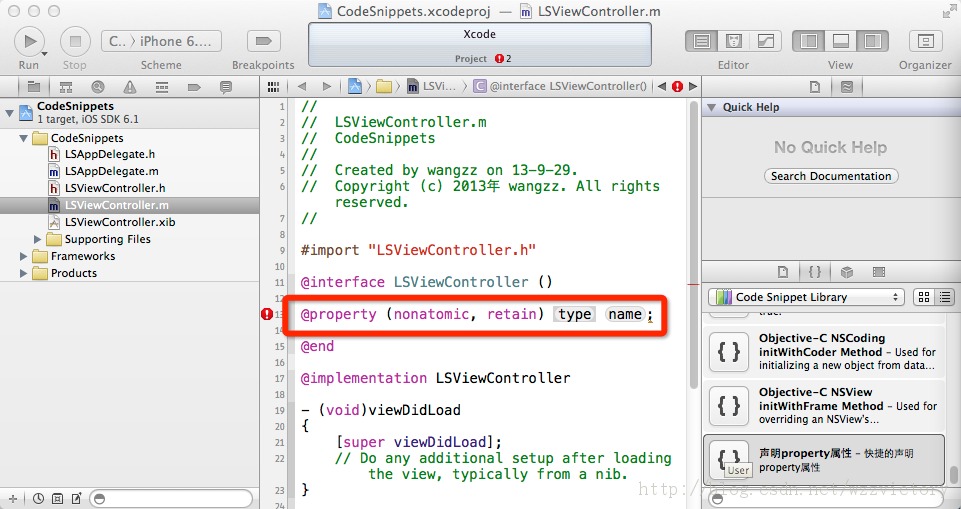Select the Standard editor mode
This screenshot has width=961, height=509.
click(x=701, y=41)
